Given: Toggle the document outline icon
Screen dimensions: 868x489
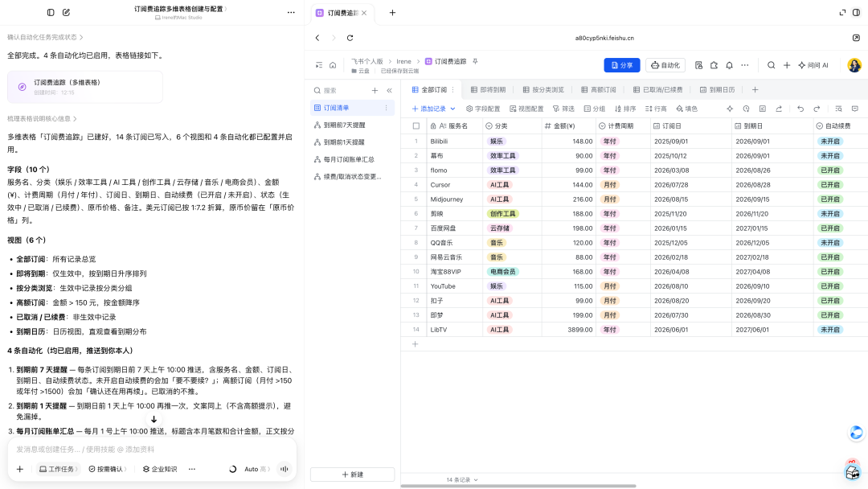Looking at the screenshot, I should [319, 65].
